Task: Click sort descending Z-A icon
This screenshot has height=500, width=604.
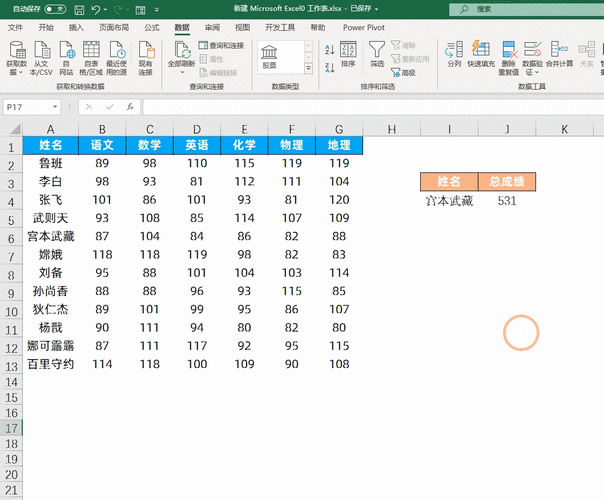Action: (x=330, y=68)
